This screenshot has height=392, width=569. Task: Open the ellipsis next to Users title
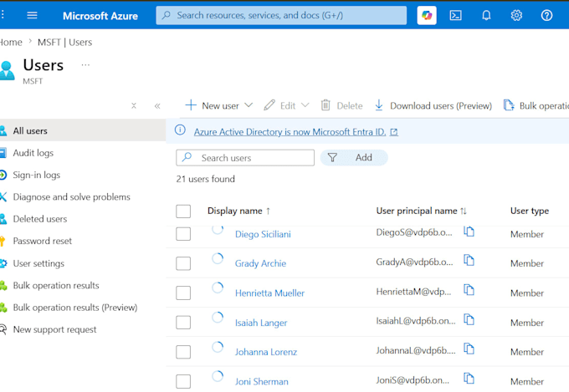tap(85, 65)
